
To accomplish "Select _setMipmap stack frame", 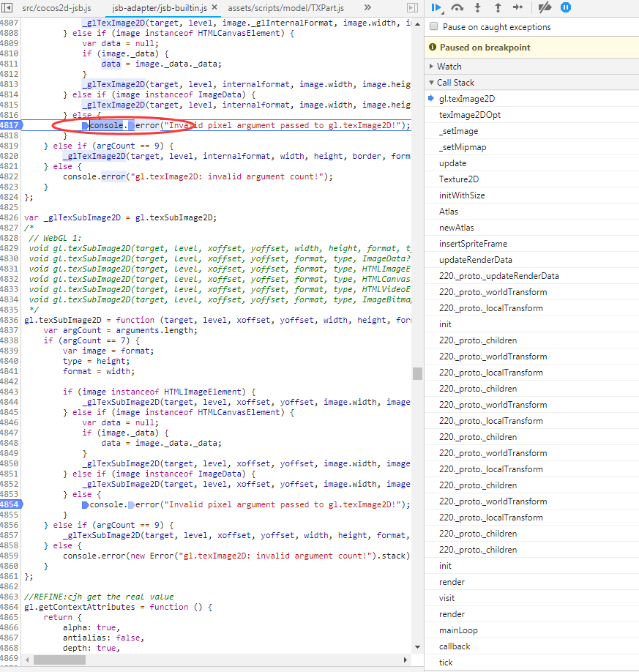I will 531,147.
